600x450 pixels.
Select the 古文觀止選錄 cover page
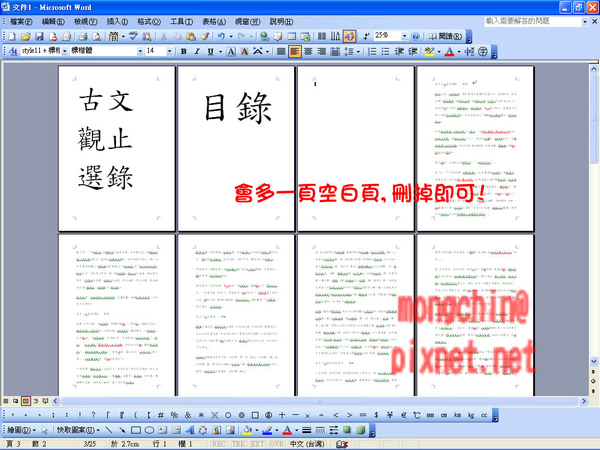point(117,148)
